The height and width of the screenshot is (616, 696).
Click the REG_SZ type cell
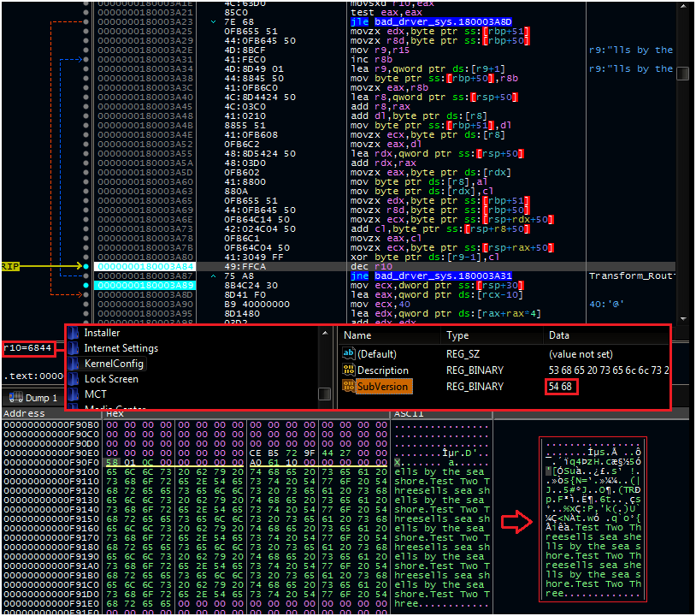coord(463,354)
